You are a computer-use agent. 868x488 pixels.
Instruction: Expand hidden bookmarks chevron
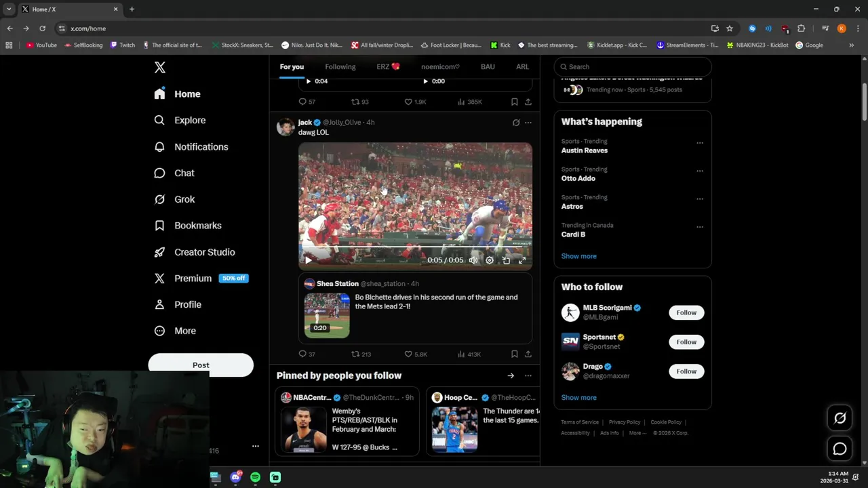(852, 45)
